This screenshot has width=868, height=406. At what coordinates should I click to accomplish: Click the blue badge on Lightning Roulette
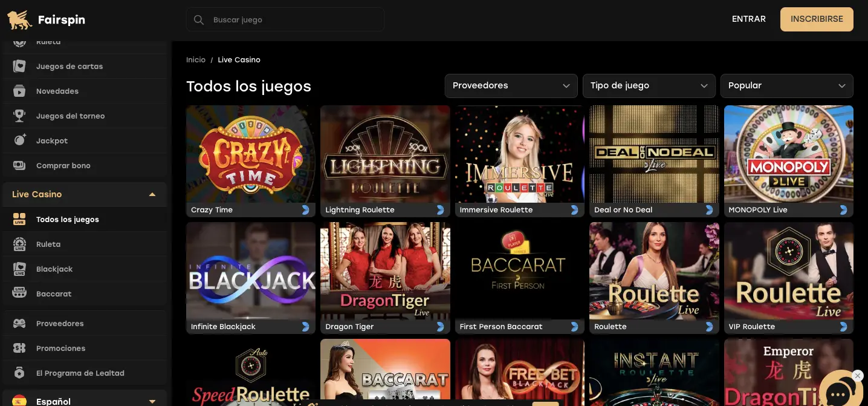click(441, 210)
